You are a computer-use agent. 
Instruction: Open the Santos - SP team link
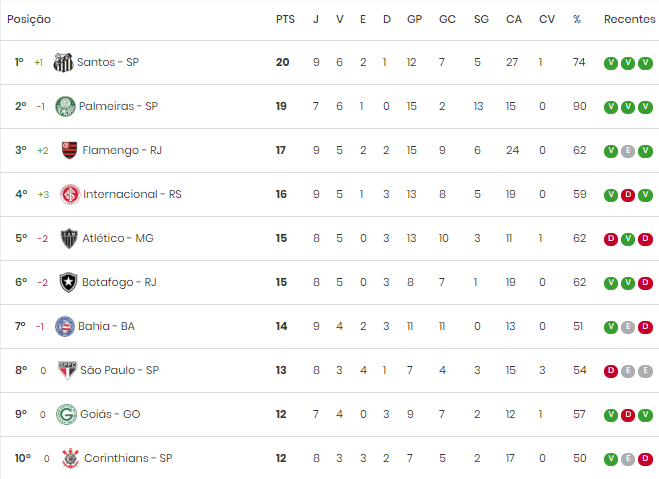[108, 62]
